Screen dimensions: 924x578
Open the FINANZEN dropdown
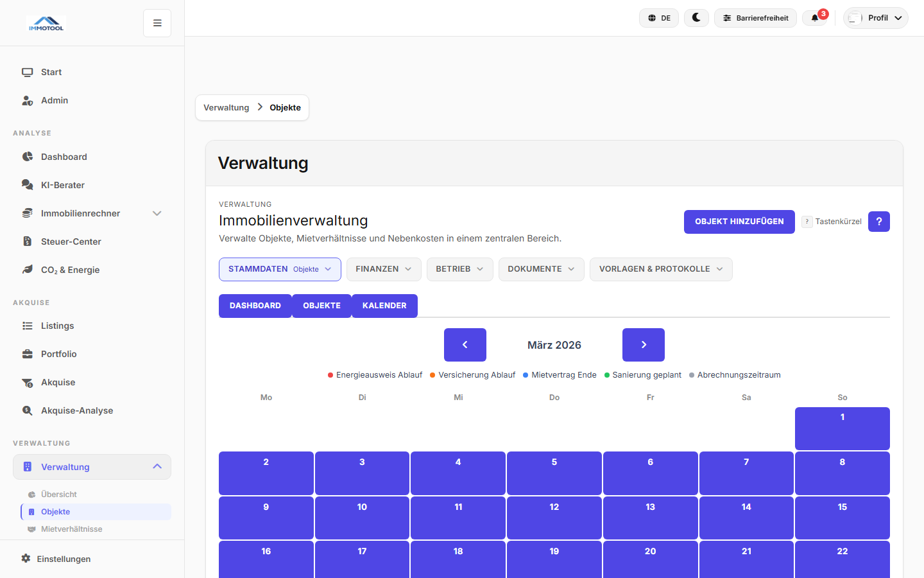(383, 269)
